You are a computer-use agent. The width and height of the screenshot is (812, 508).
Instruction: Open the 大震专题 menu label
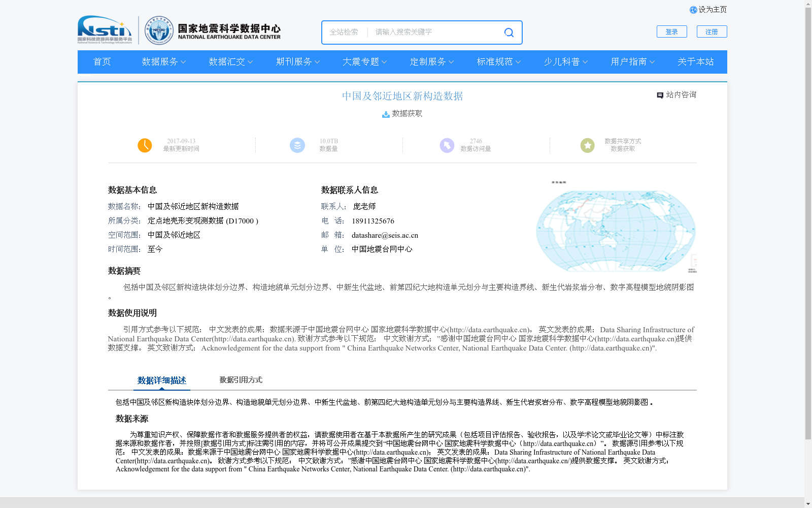click(x=361, y=61)
